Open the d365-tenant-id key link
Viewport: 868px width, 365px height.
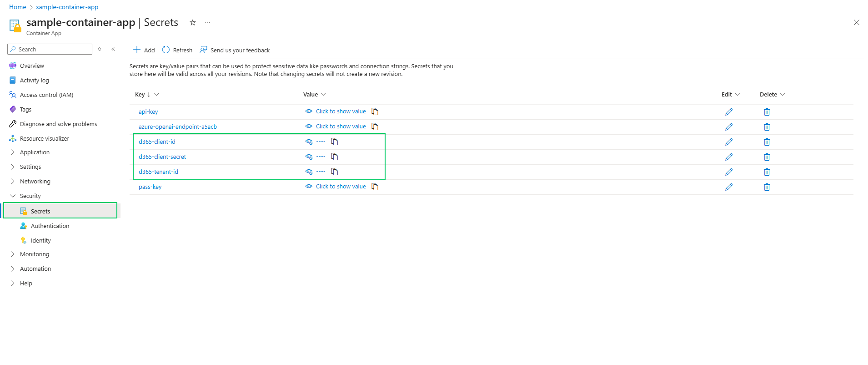[158, 172]
